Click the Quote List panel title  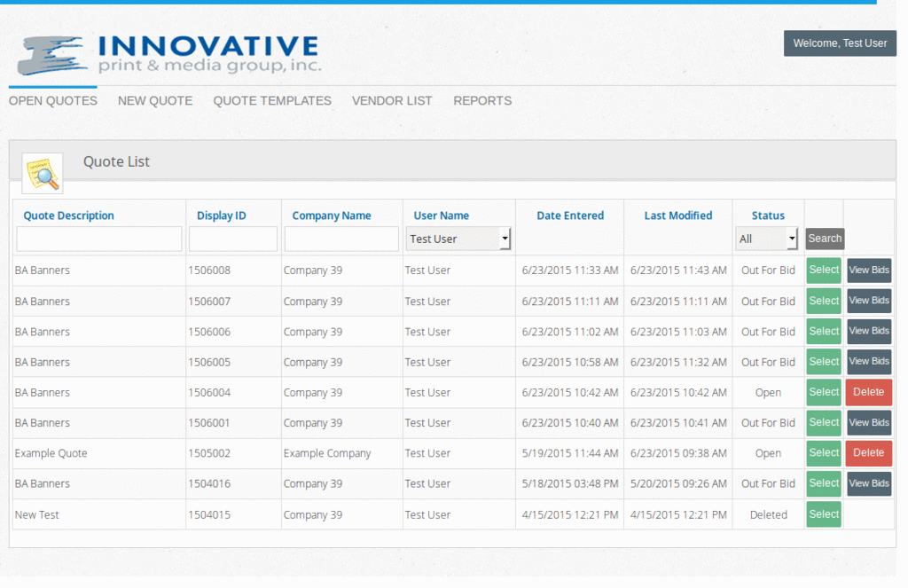tap(116, 161)
